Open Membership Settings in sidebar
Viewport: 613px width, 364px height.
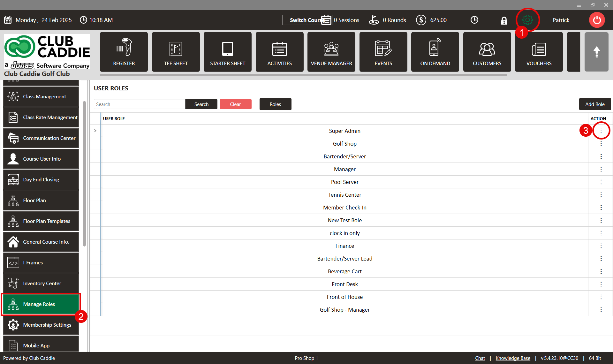(x=41, y=325)
